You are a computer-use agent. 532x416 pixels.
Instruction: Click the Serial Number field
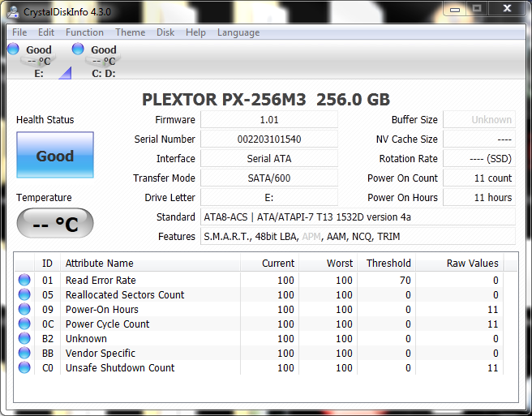coord(268,139)
